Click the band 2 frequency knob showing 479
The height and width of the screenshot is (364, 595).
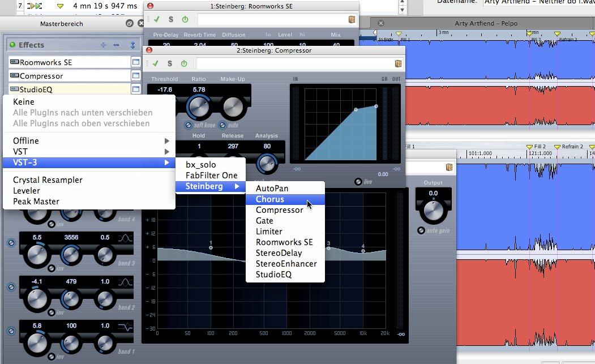point(71,299)
